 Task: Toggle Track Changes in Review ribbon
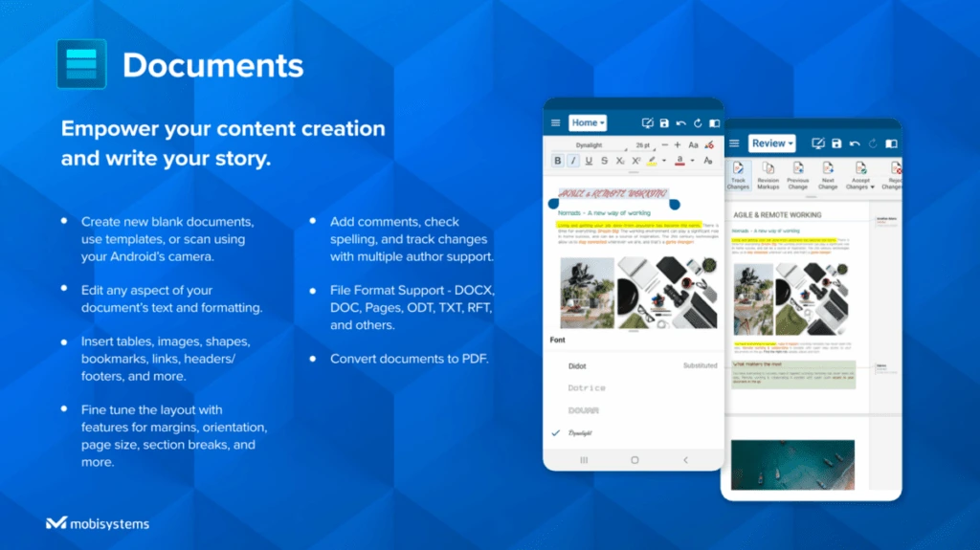738,176
